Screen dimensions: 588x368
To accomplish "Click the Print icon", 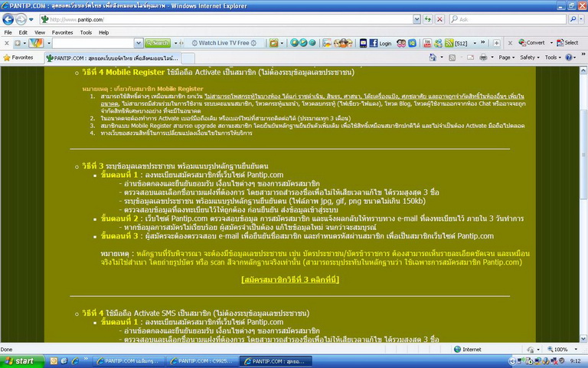I will pyautogui.click(x=483, y=57).
